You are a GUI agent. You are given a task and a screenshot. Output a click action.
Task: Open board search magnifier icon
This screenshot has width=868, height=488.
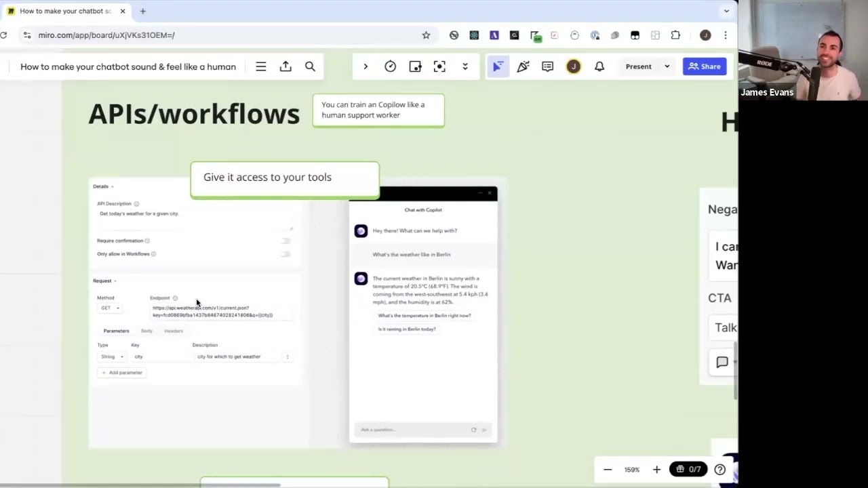(x=310, y=66)
